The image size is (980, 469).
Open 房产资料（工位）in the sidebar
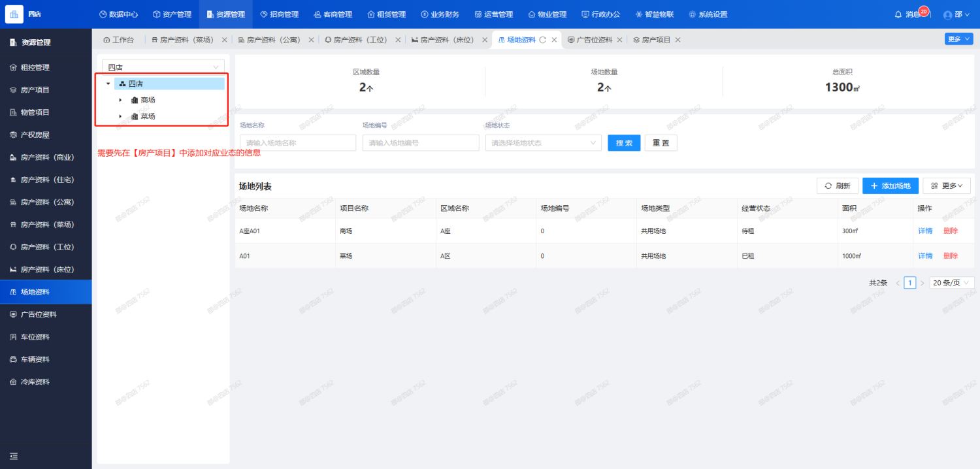click(46, 247)
